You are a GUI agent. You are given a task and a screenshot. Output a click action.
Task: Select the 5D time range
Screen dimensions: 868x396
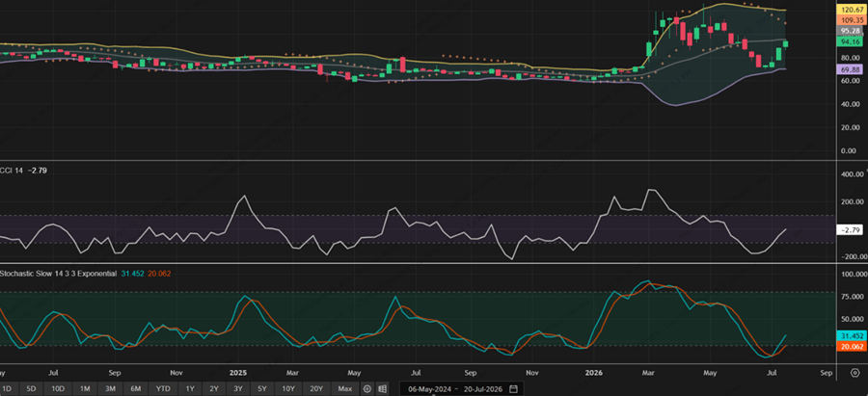click(x=32, y=389)
